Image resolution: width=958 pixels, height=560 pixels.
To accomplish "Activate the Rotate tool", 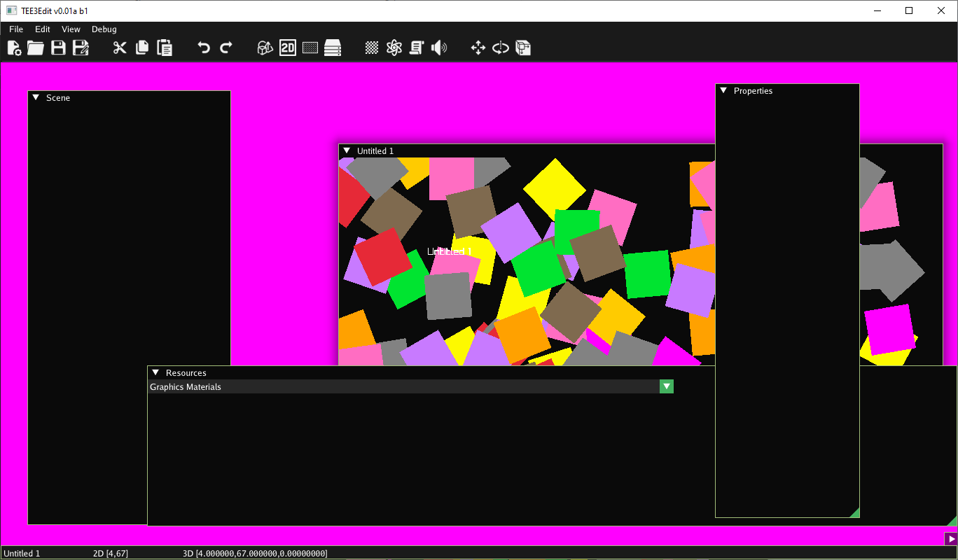I will click(x=500, y=48).
